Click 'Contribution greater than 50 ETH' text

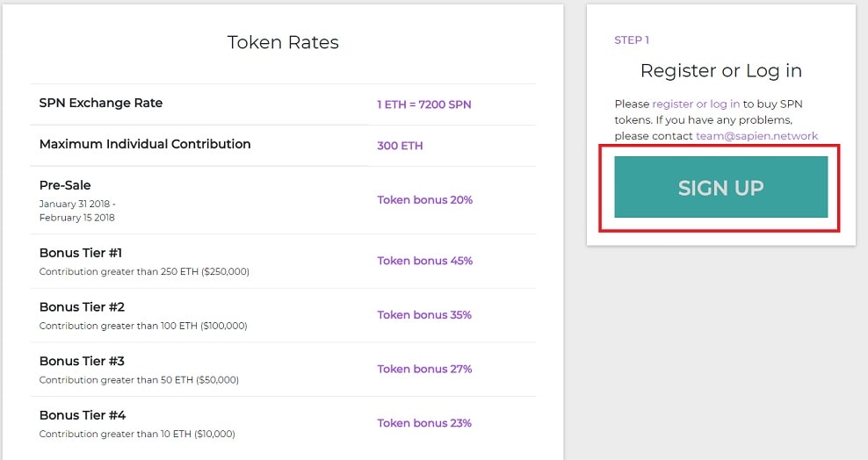(x=116, y=380)
